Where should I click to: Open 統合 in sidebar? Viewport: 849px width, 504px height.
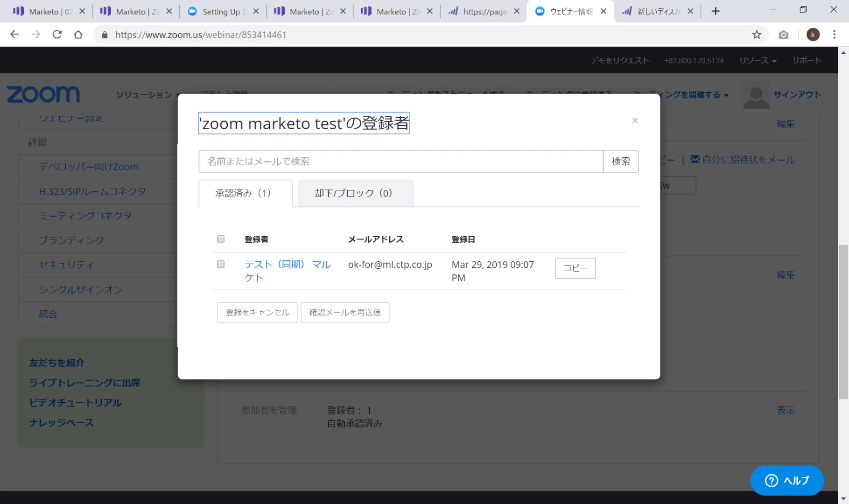48,314
